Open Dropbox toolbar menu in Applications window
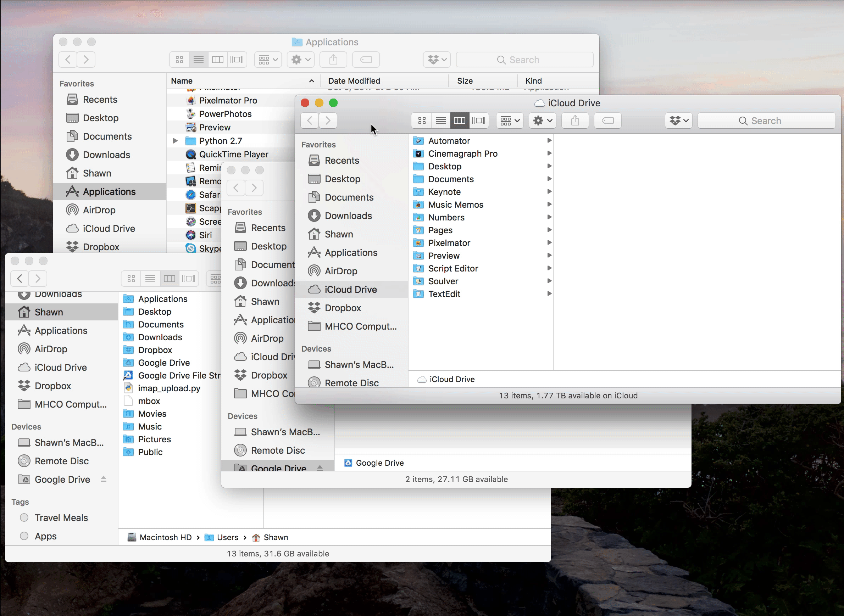The width and height of the screenshot is (844, 616). [x=437, y=60]
